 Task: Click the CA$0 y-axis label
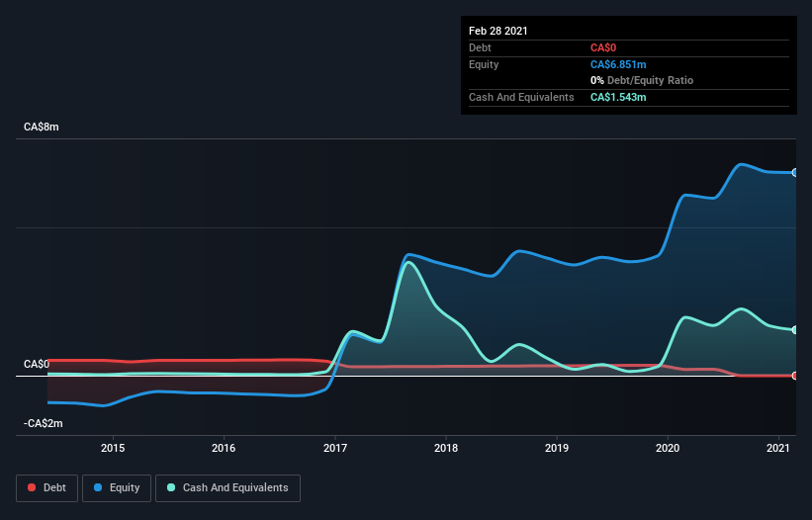[x=37, y=364]
